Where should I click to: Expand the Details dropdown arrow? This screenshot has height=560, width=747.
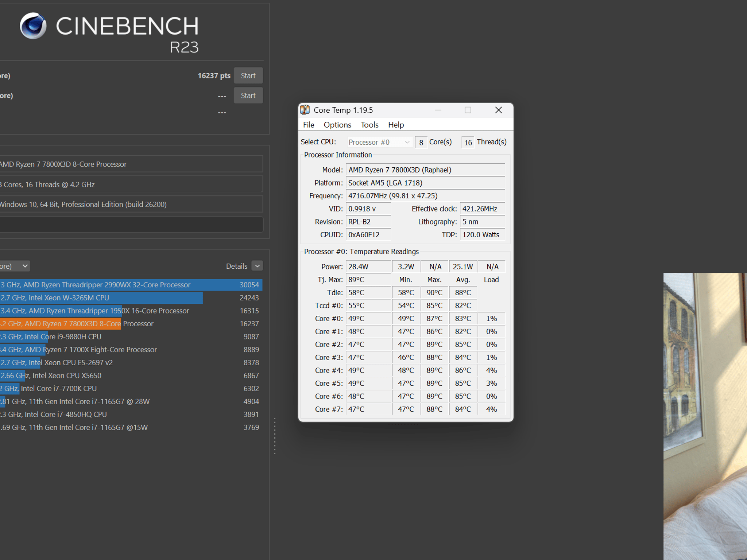tap(258, 266)
